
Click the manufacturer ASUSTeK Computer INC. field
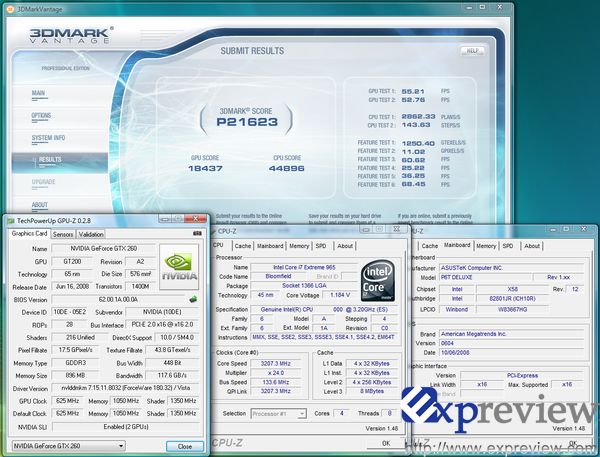(x=511, y=268)
